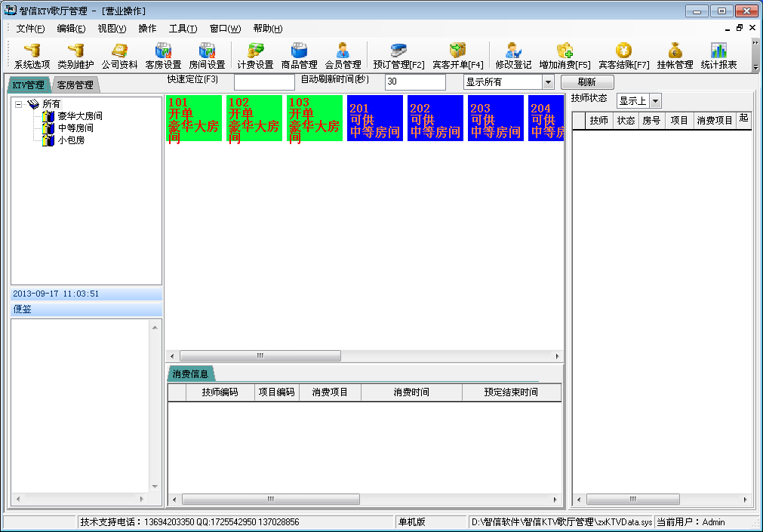Switch to KTV管理 tab
763x532 pixels.
(28, 85)
